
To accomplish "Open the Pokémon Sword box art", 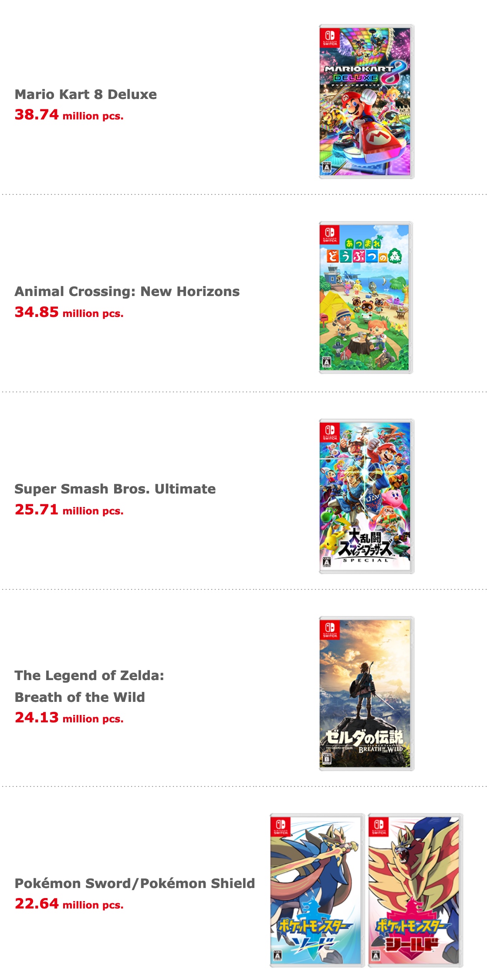I will point(317,889).
